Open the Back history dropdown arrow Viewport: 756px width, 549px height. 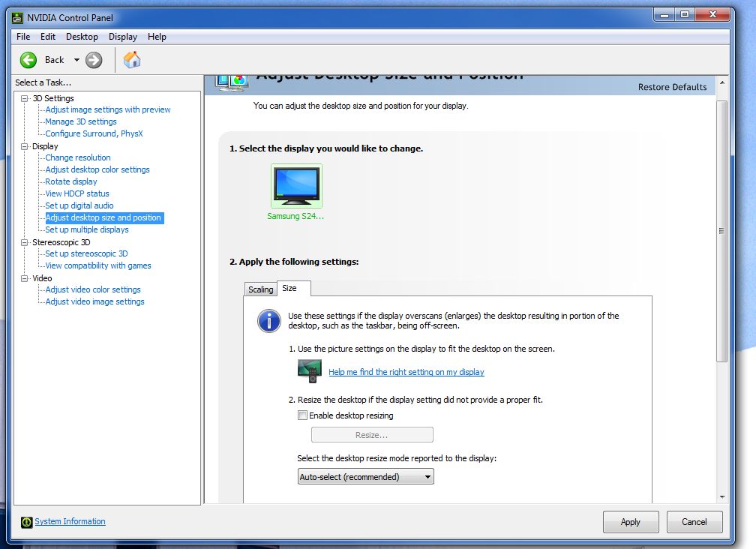point(76,60)
